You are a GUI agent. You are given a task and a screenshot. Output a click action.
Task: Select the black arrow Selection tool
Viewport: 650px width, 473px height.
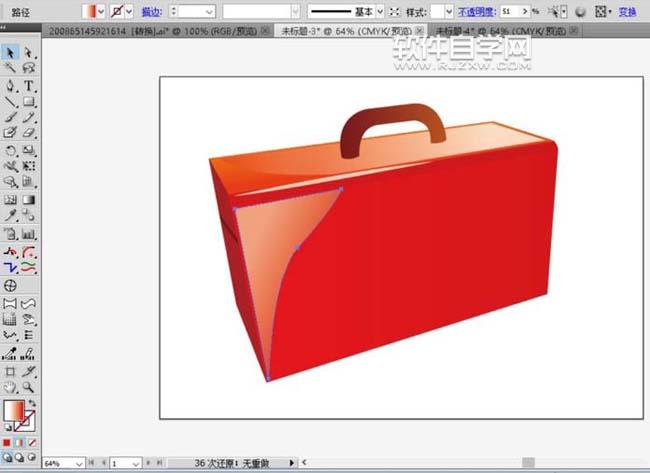coord(10,52)
